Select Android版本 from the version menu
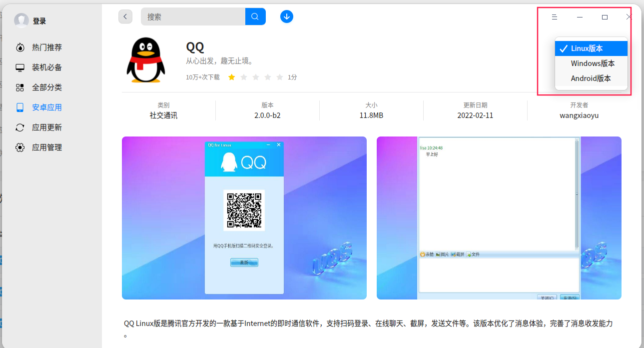The height and width of the screenshot is (348, 644). 591,78
